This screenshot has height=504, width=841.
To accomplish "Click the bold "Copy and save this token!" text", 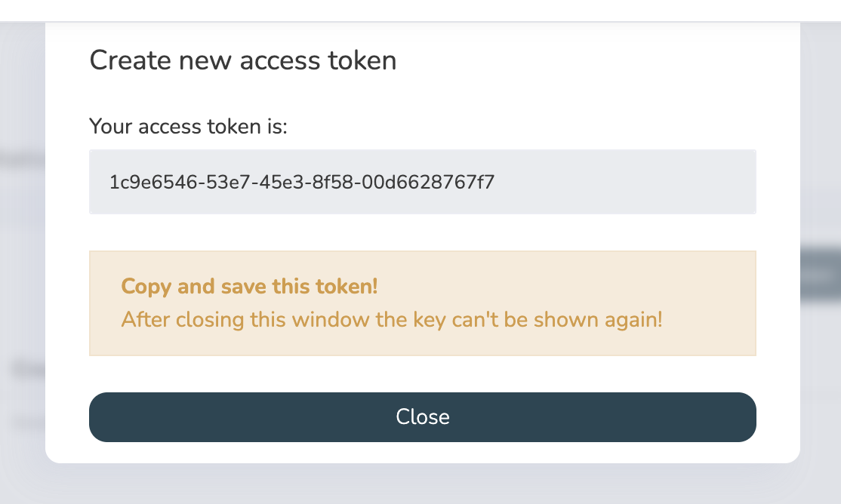I will 249,287.
